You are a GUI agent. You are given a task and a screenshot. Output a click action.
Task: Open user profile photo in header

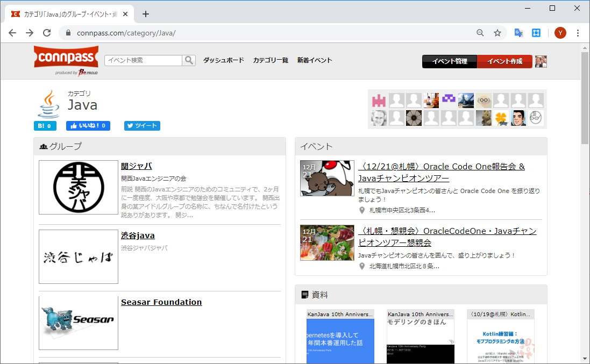click(x=541, y=61)
